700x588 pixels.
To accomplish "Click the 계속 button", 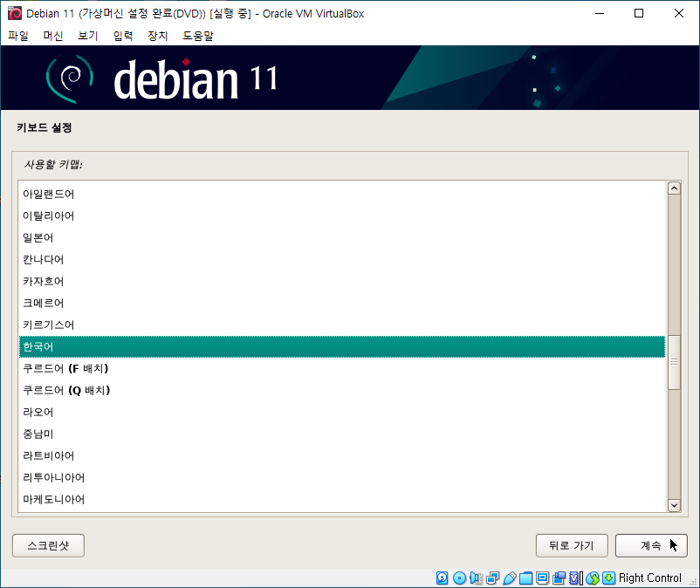I will click(651, 545).
